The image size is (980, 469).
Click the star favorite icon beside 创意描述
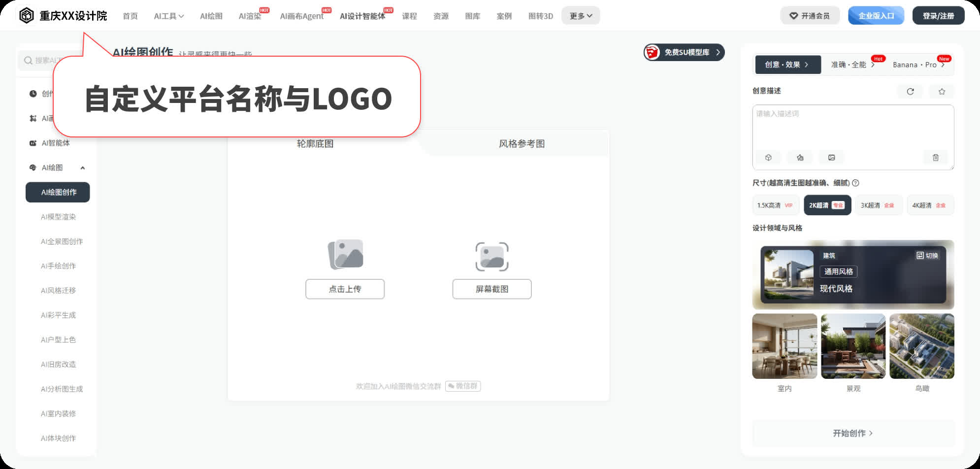pyautogui.click(x=942, y=91)
